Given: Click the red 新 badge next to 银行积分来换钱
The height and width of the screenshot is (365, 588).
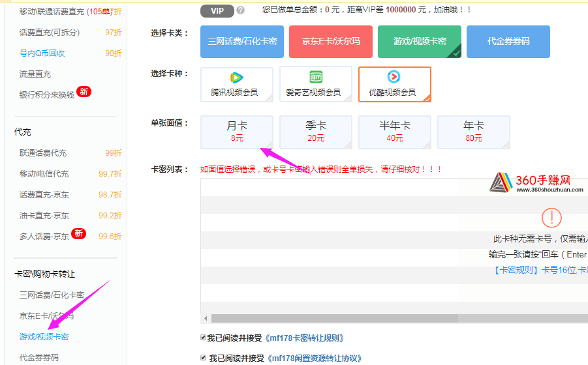Looking at the screenshot, I should pos(84,92).
